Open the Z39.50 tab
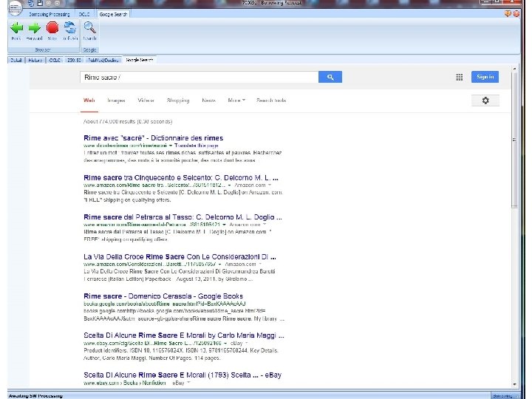 click(x=74, y=60)
